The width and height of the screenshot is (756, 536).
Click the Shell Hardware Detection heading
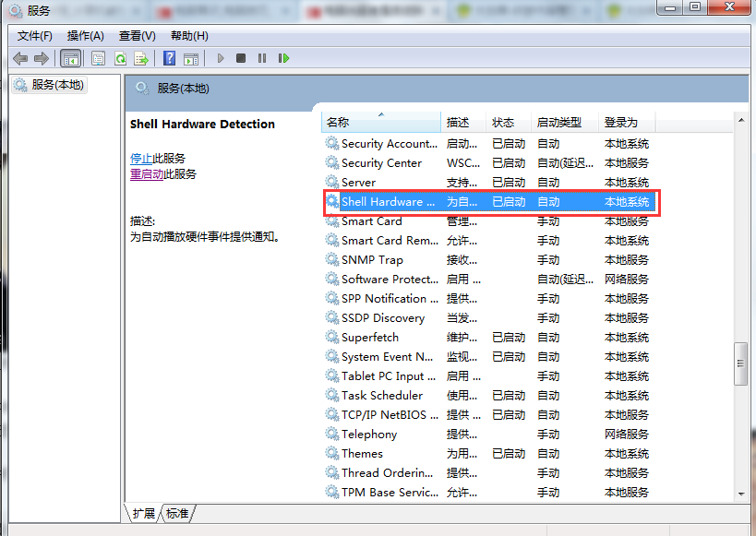point(202,124)
